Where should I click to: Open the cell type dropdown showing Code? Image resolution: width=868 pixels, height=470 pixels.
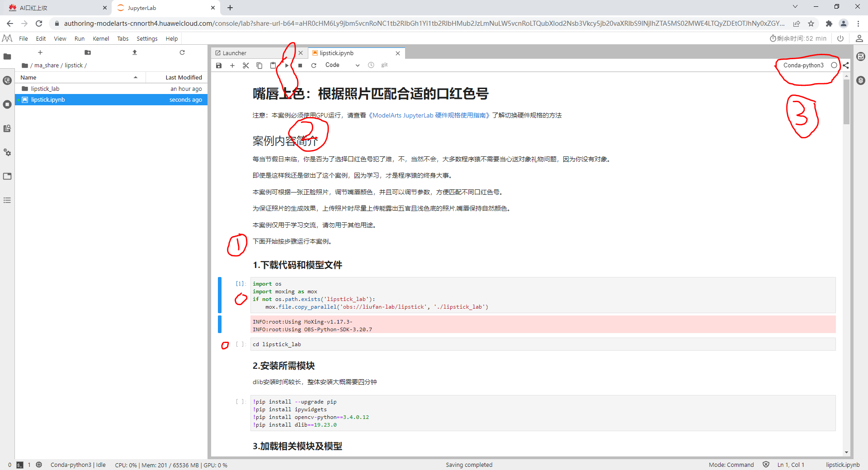point(342,65)
